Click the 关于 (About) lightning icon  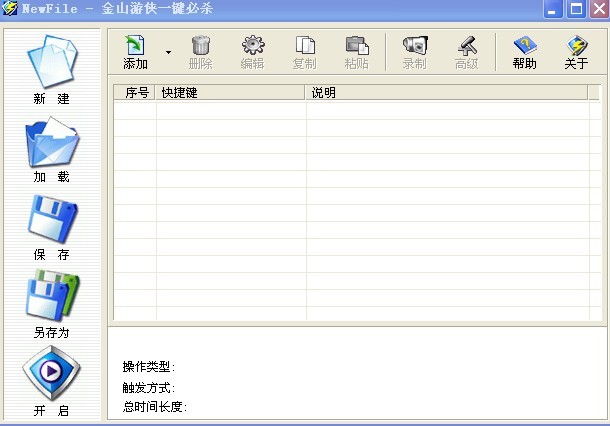[576, 46]
